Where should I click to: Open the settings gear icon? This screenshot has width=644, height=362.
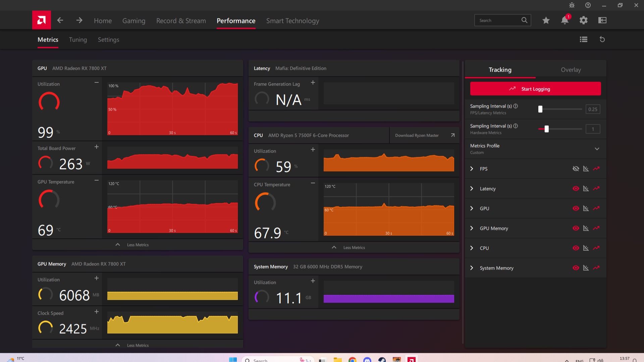(x=584, y=20)
